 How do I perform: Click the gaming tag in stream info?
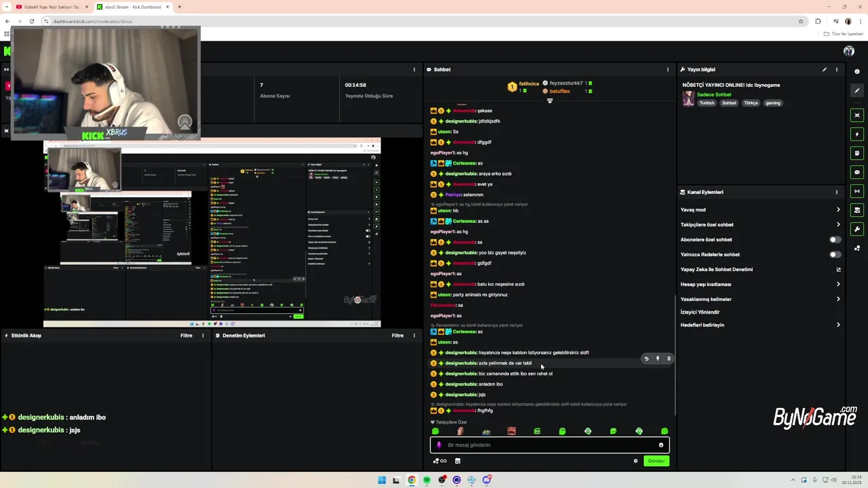(773, 103)
